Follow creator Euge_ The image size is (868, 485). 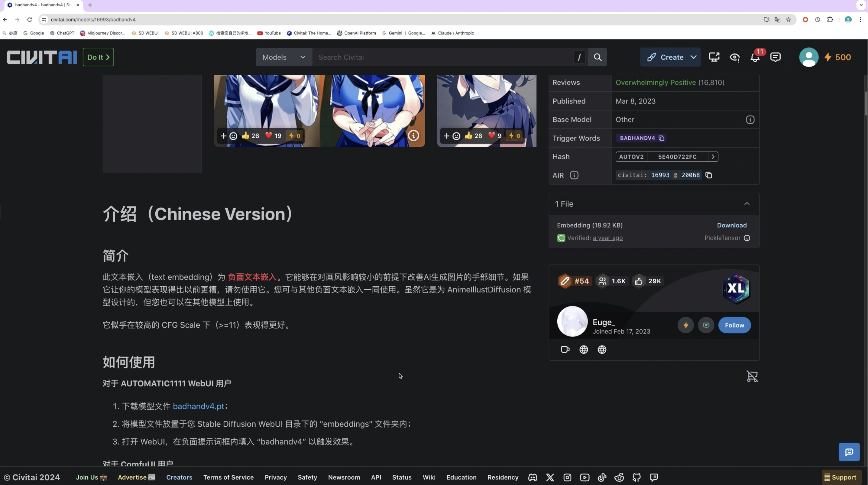(x=734, y=325)
